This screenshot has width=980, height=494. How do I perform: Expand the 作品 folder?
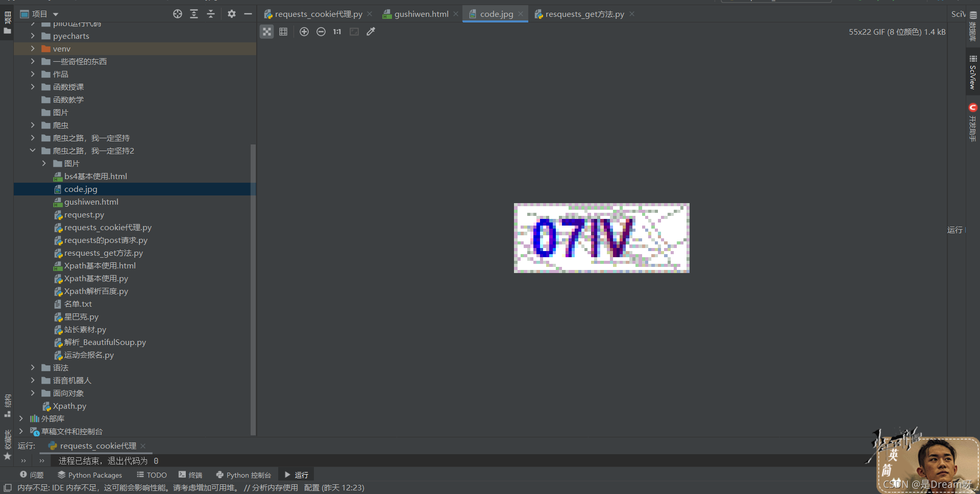33,74
